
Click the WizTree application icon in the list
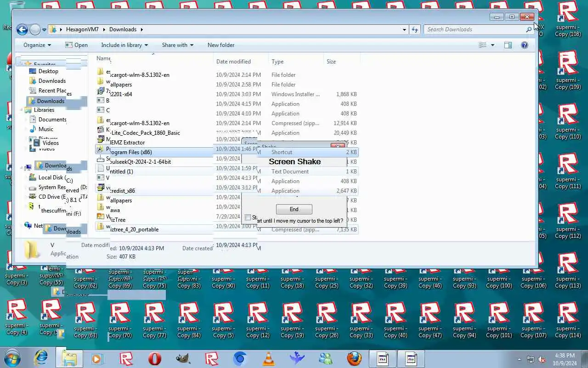[101, 216]
